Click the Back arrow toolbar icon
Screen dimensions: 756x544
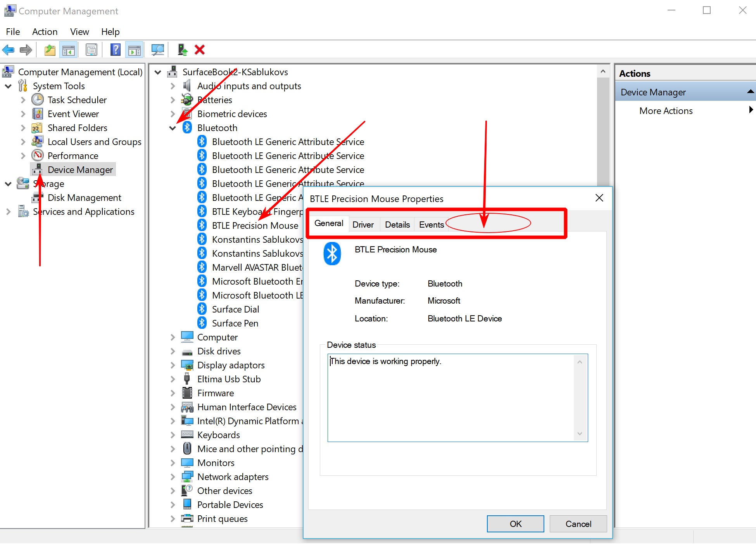[8, 50]
